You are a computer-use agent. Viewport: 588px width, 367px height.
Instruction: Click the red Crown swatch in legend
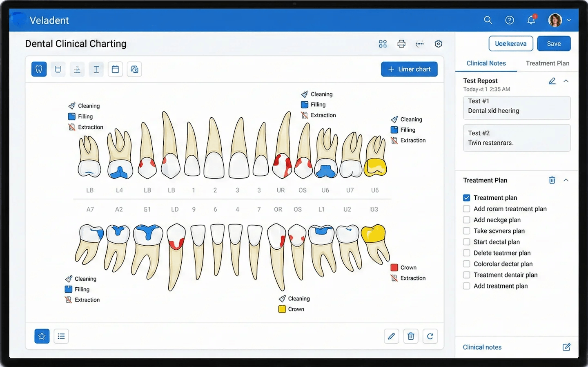[x=394, y=268]
